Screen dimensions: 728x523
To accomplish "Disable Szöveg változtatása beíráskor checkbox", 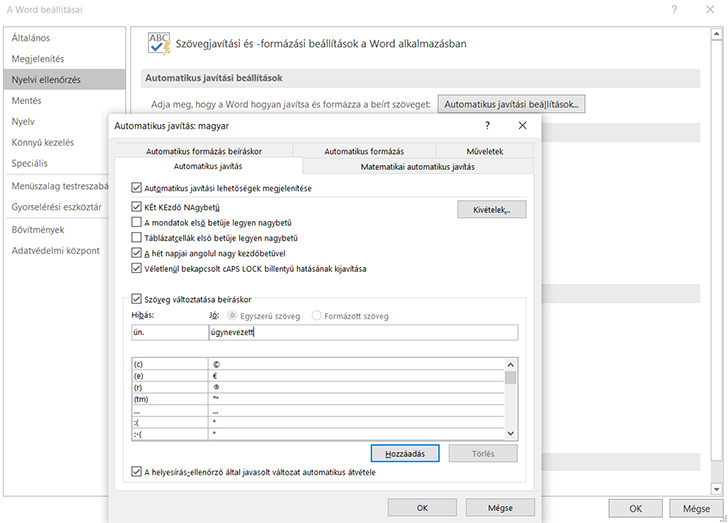I will 137,299.
